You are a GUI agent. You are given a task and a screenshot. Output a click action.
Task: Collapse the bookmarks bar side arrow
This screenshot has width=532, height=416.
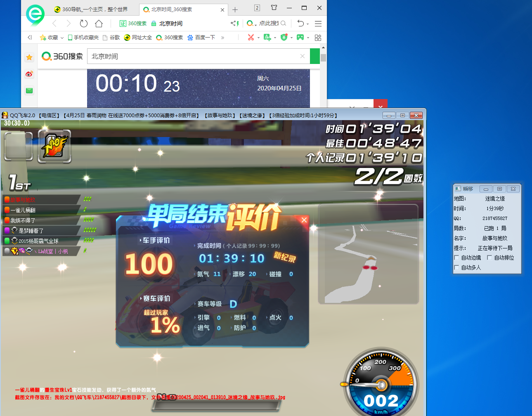(x=30, y=37)
